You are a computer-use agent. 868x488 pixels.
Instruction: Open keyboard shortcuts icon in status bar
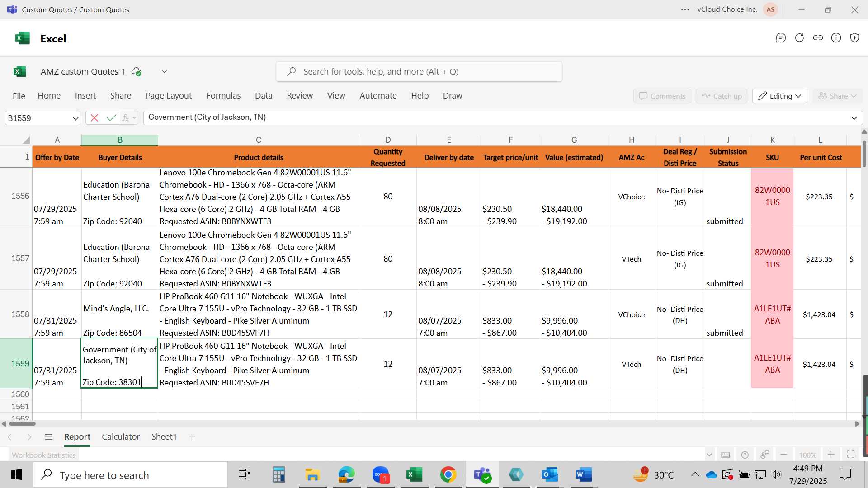[x=726, y=455]
